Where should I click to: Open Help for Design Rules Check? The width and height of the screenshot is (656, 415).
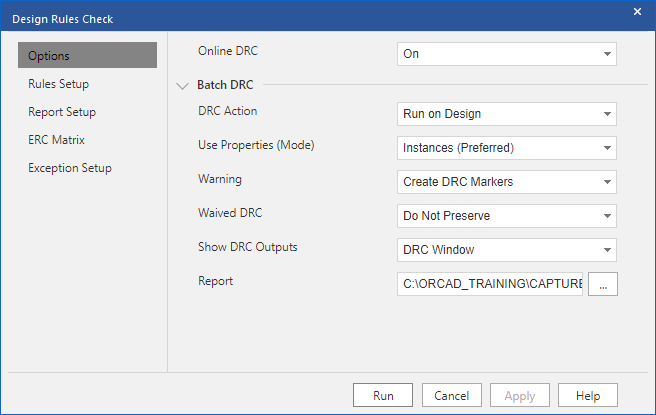[x=588, y=395]
